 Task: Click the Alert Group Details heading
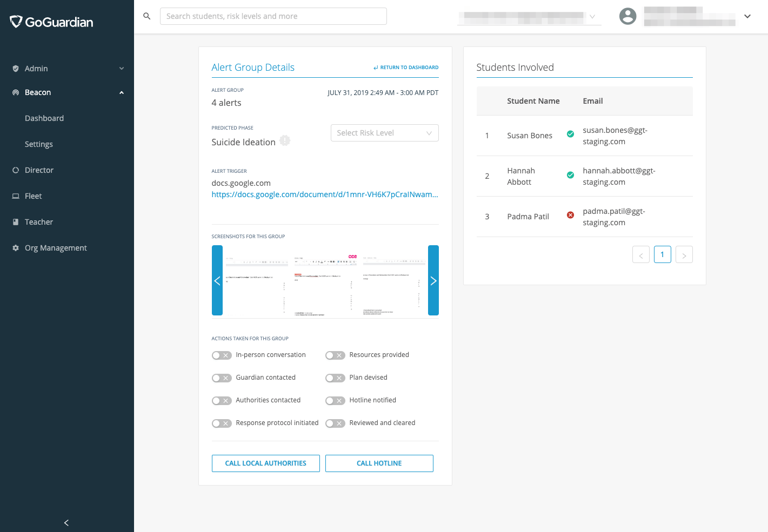[x=253, y=68]
